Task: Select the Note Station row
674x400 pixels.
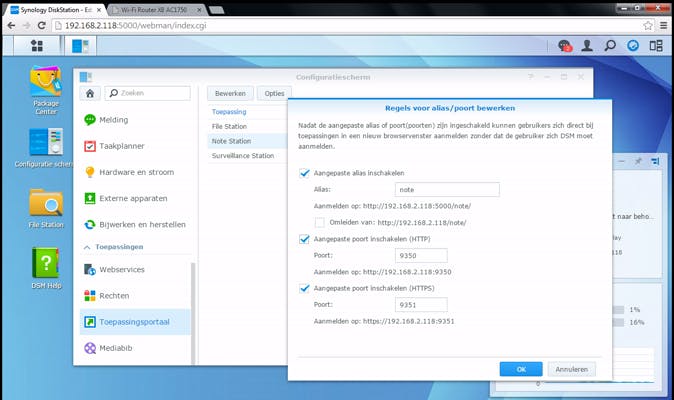Action: [x=248, y=141]
